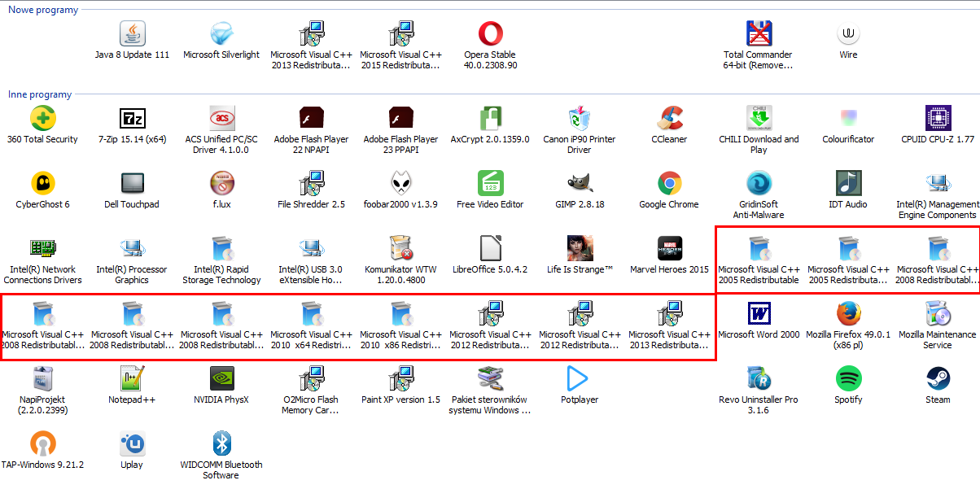The height and width of the screenshot is (489, 980).
Task: Click Pakiet sterowników systemu Windows icon
Action: click(490, 378)
